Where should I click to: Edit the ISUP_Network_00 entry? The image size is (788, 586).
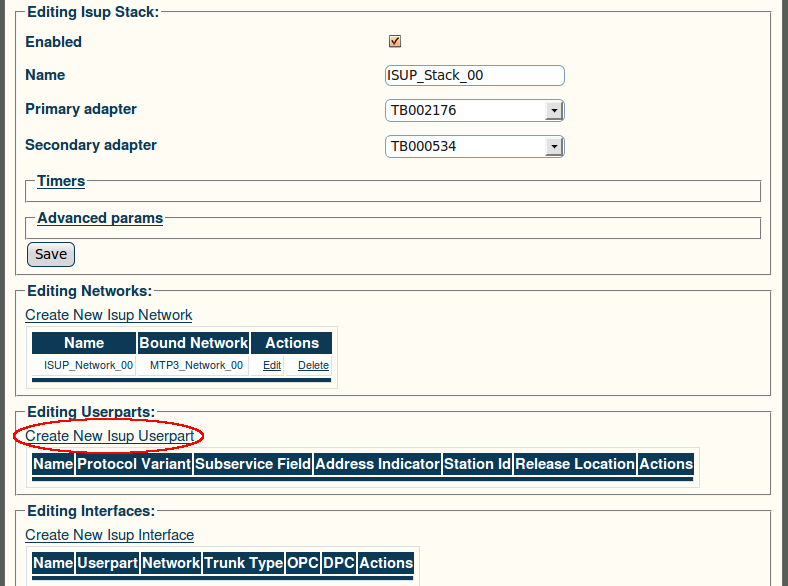pyautogui.click(x=272, y=365)
